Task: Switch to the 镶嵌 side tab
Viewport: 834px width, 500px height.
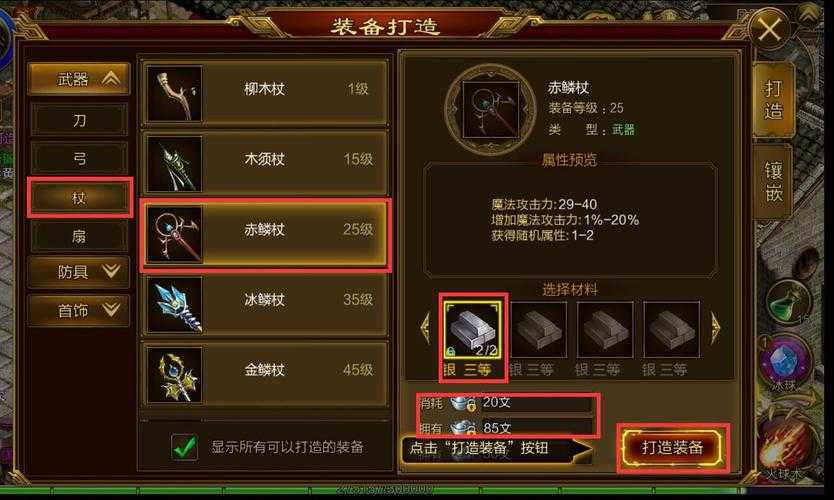Action: tap(774, 182)
